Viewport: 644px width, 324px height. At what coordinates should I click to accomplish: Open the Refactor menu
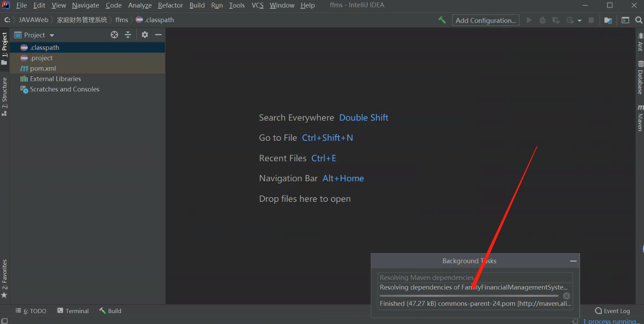[x=170, y=5]
